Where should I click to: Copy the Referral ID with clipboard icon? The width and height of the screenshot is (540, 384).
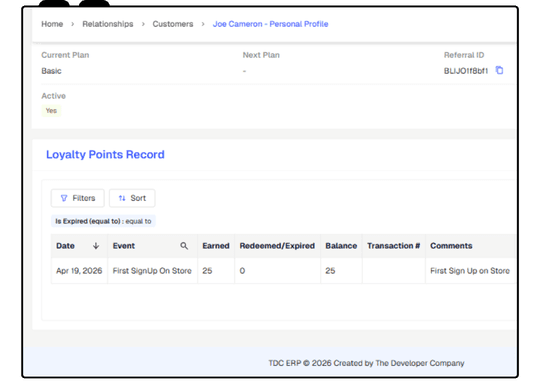[x=499, y=70]
